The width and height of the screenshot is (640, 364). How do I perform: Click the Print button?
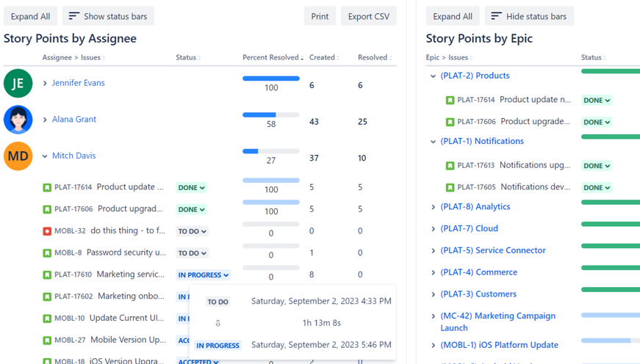point(320,16)
